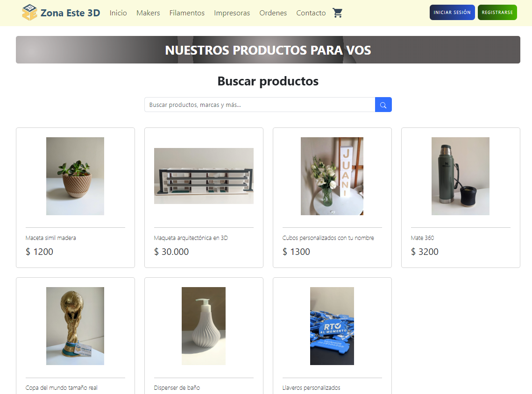
Task: Open the Impresoras section
Action: tap(232, 13)
